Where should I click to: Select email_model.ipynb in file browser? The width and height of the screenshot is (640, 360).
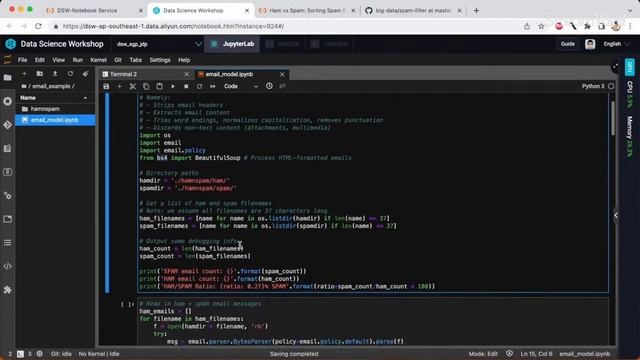point(56,120)
